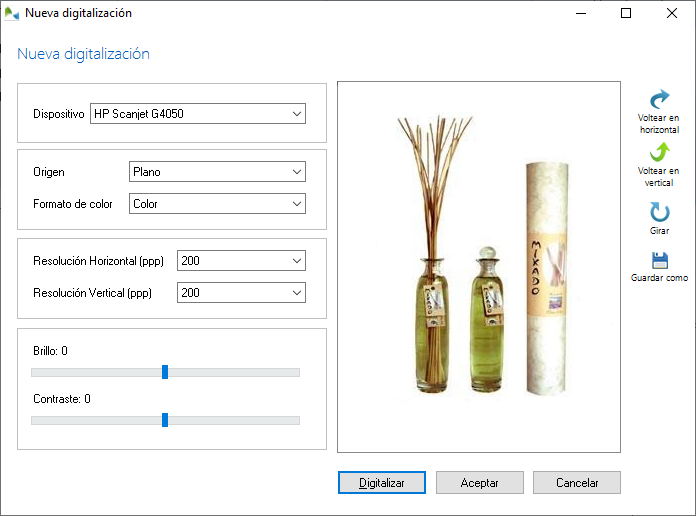Click the Voltear en horizontal icon
Screen dimensions: 696x516
(x=659, y=100)
